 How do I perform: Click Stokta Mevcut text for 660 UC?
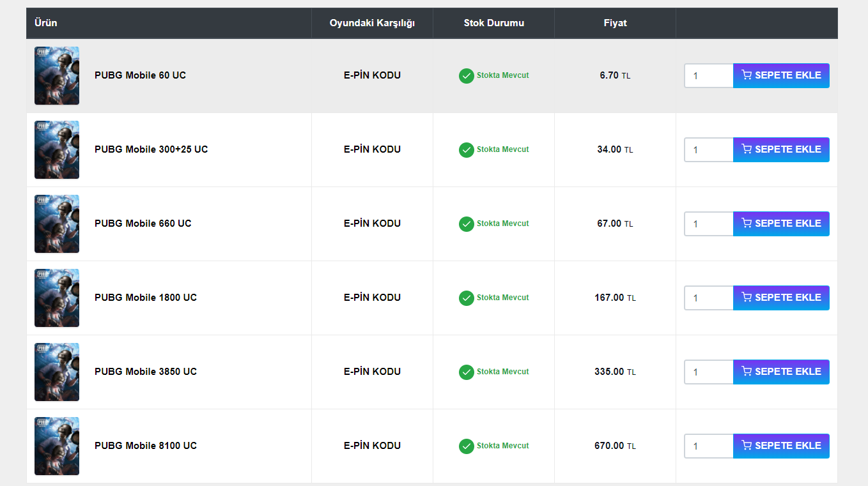coord(503,224)
